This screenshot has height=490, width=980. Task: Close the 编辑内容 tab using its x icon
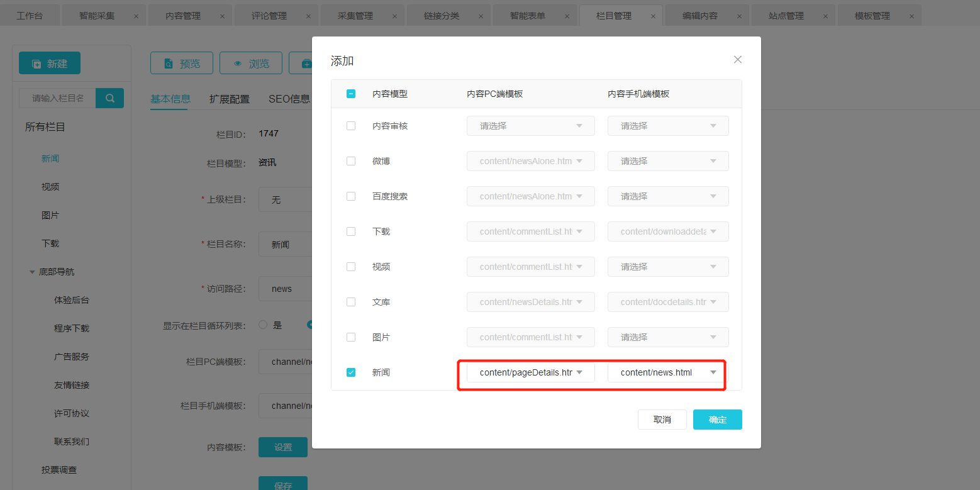click(739, 16)
